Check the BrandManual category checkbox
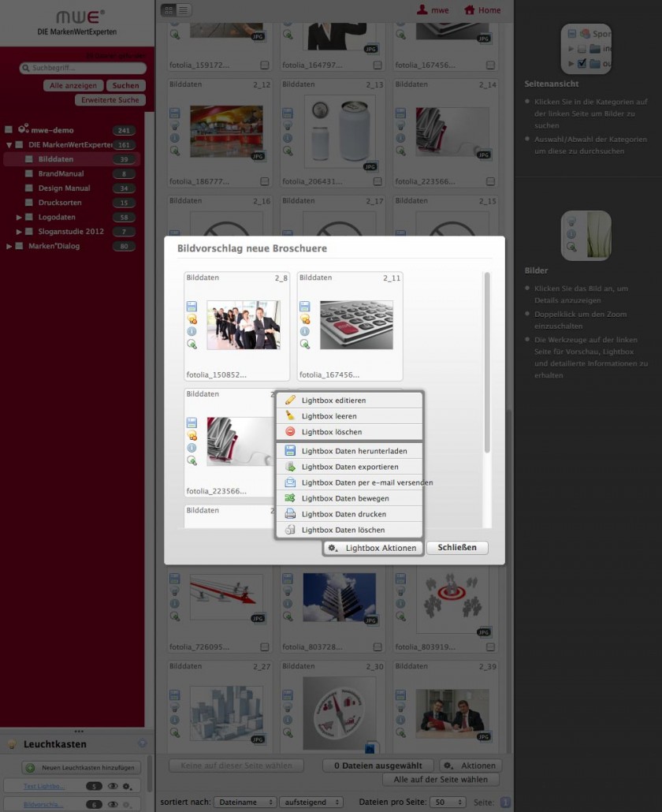 pyautogui.click(x=29, y=173)
